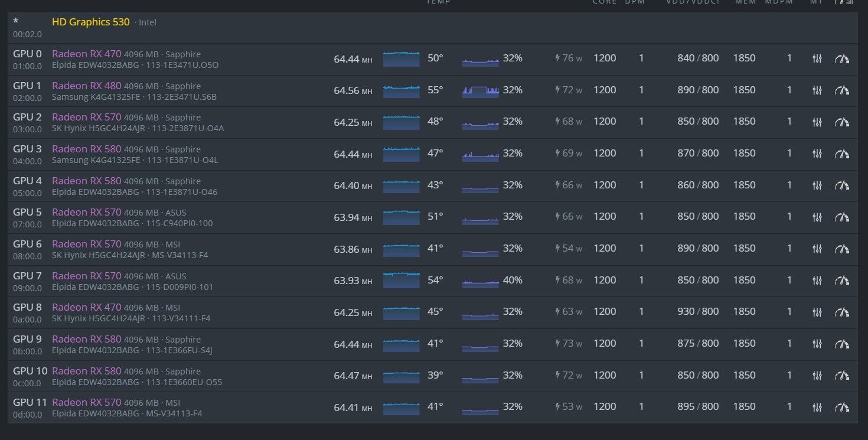Open tuning sliders icon for GPU 11

click(x=817, y=407)
